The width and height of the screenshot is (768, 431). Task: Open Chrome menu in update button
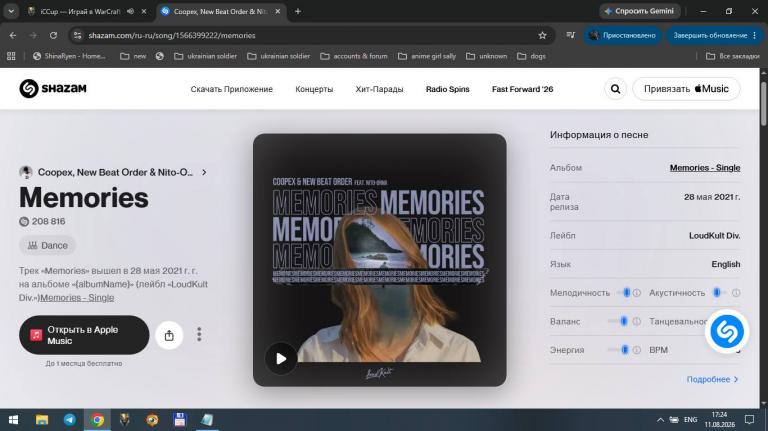[755, 35]
